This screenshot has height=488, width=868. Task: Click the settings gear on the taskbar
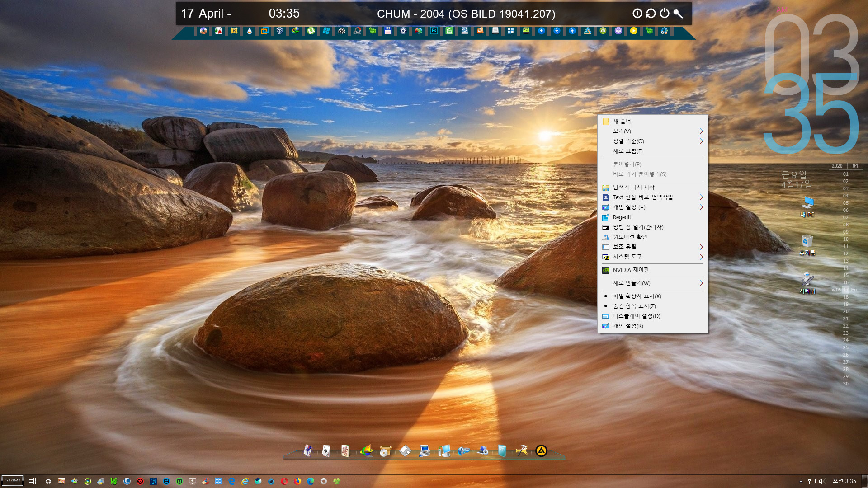click(x=48, y=481)
